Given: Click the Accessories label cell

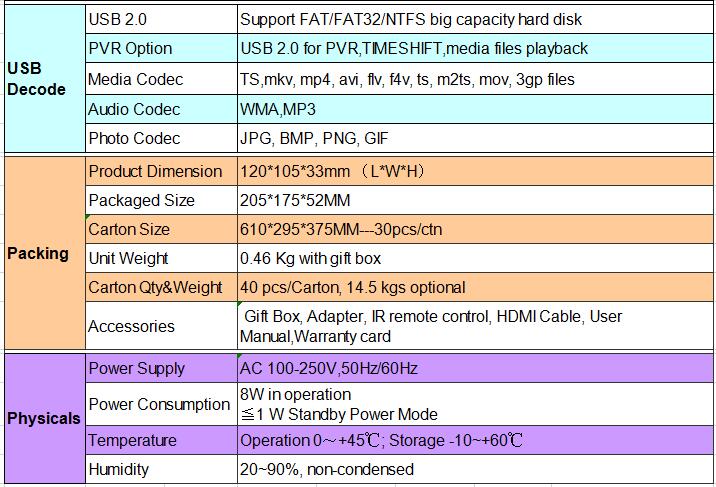Looking at the screenshot, I should [x=160, y=326].
